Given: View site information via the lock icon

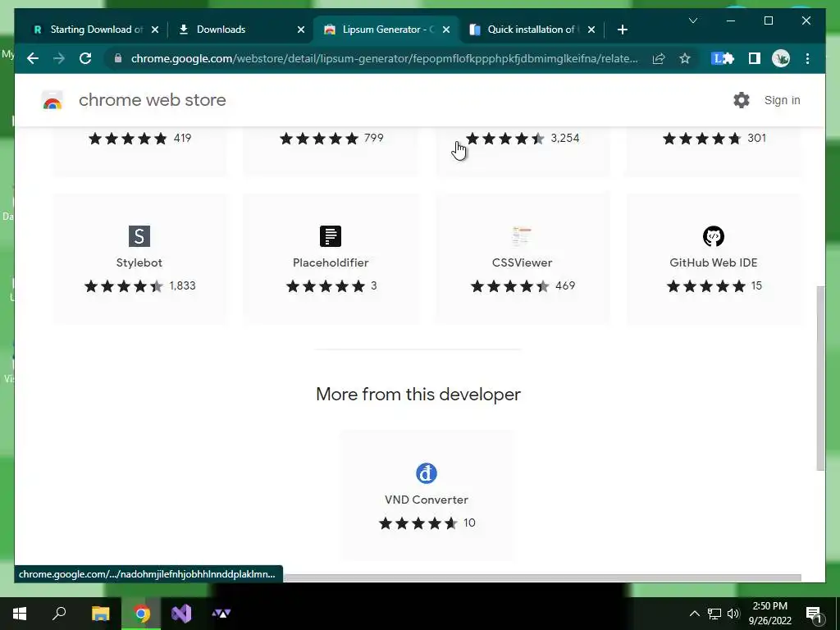Looking at the screenshot, I should tap(118, 58).
